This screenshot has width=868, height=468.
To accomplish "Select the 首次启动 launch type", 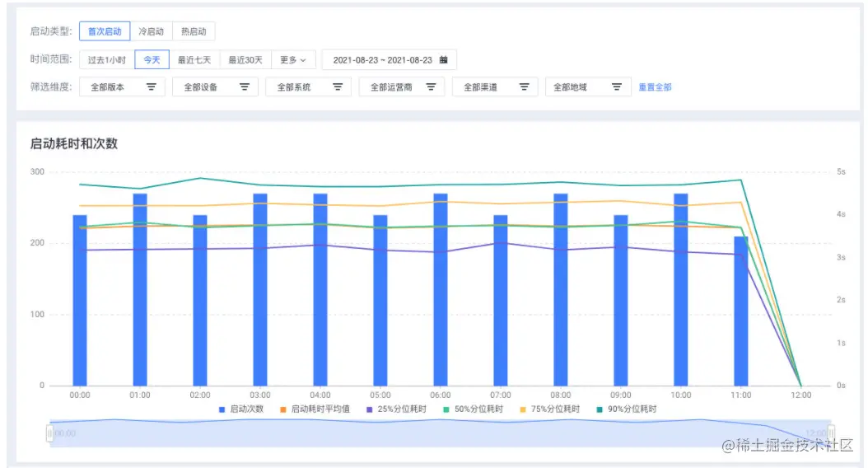I will [105, 31].
